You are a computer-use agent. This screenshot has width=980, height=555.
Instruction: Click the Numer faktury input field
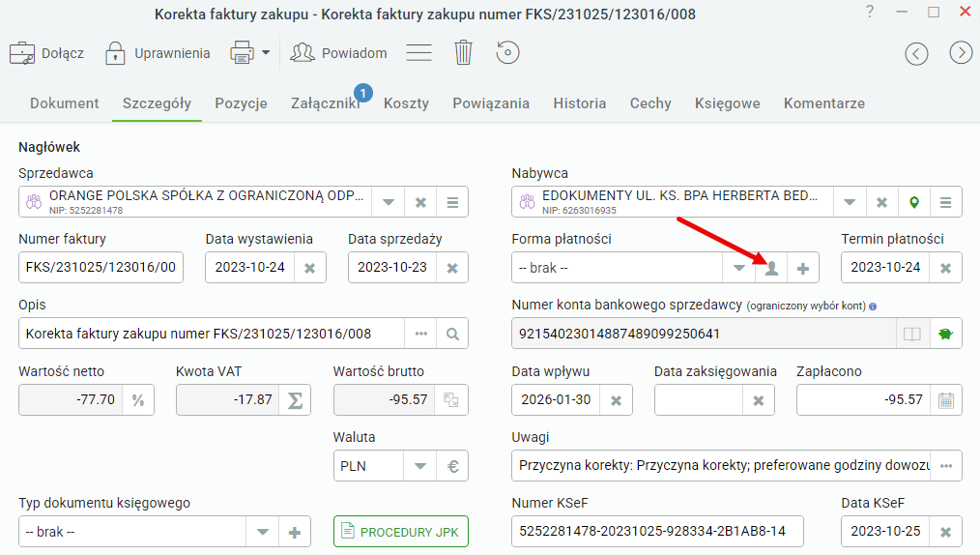point(101,268)
